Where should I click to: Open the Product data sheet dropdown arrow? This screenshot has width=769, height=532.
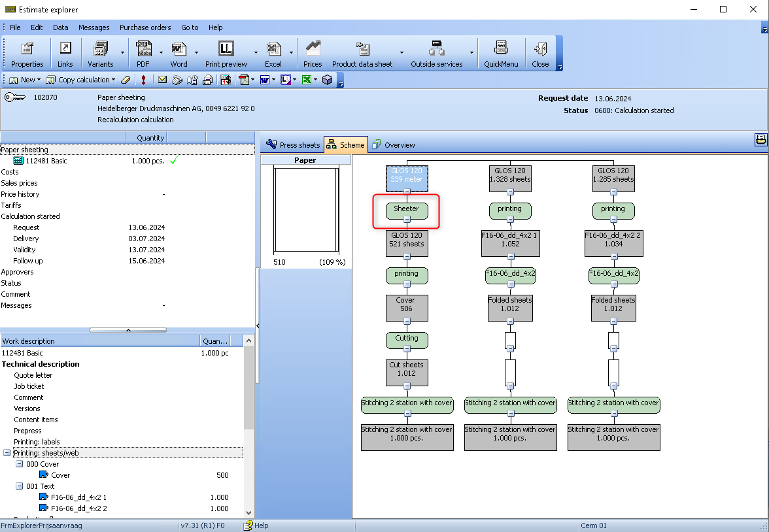point(402,53)
